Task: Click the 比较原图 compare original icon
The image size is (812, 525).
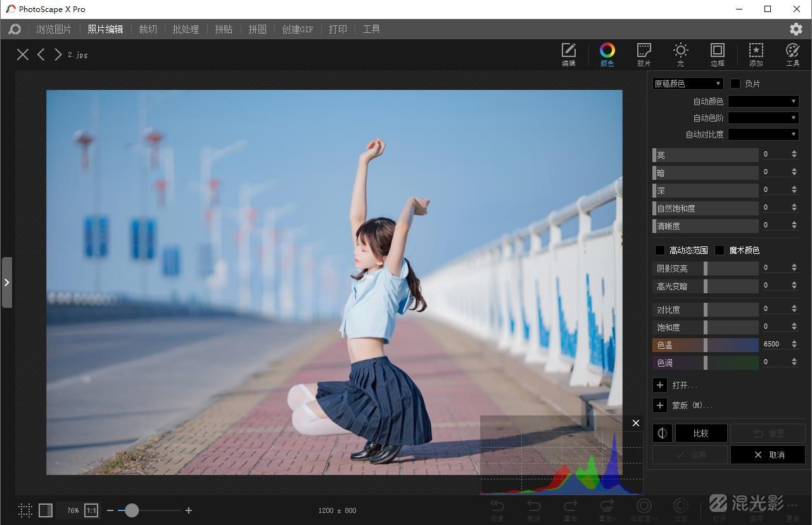Action: 644,509
